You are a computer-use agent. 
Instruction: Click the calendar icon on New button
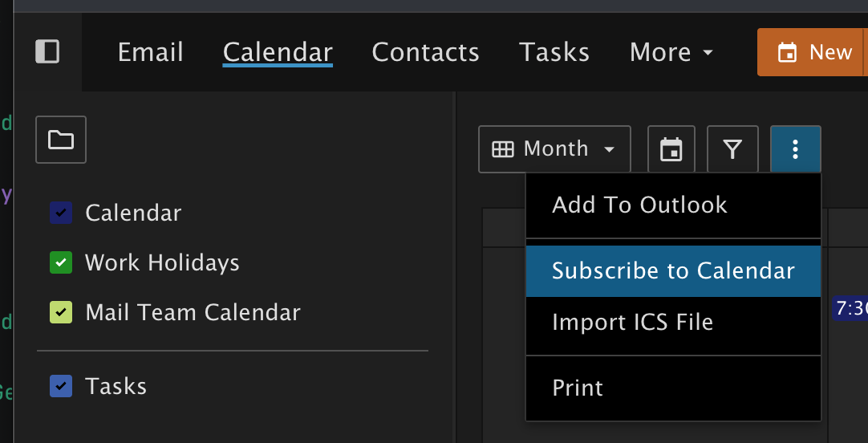(788, 53)
